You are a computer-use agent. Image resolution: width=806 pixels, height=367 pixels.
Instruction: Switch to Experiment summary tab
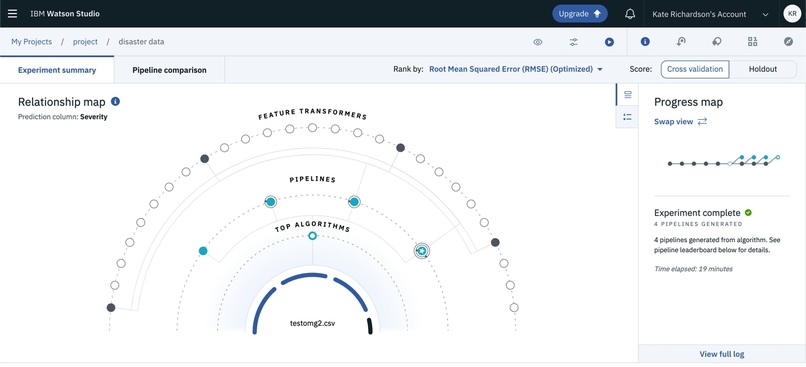57,70
